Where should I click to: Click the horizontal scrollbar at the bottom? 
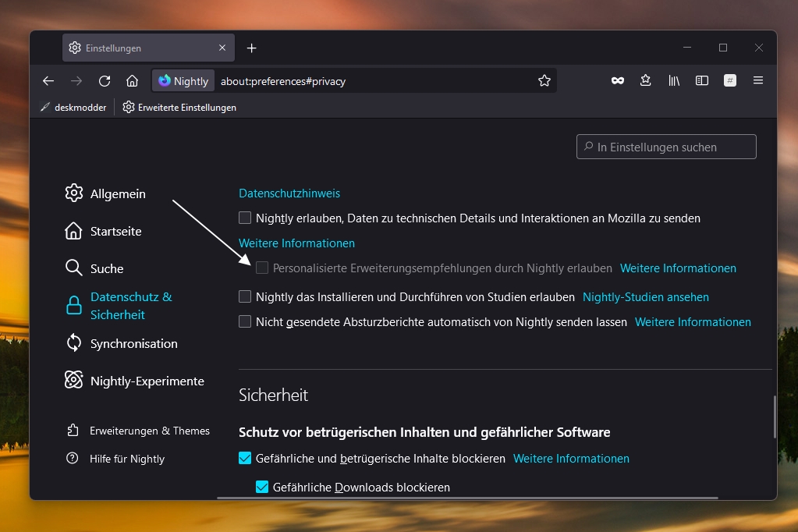click(x=468, y=498)
